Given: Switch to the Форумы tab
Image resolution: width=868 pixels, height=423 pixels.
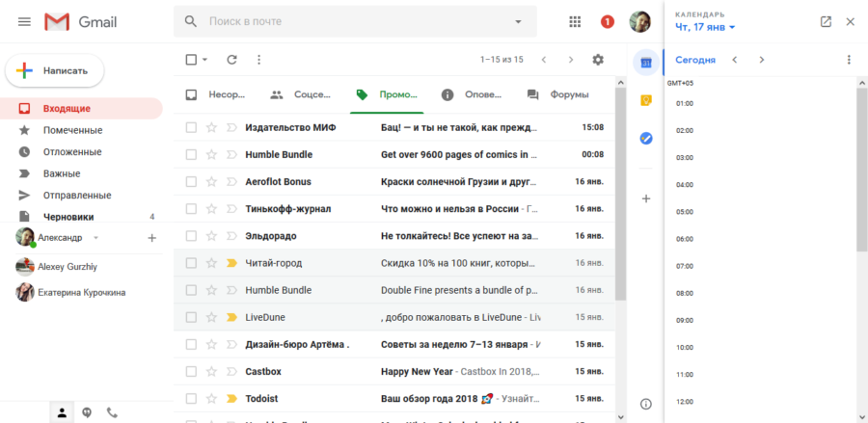Looking at the screenshot, I should (x=558, y=94).
